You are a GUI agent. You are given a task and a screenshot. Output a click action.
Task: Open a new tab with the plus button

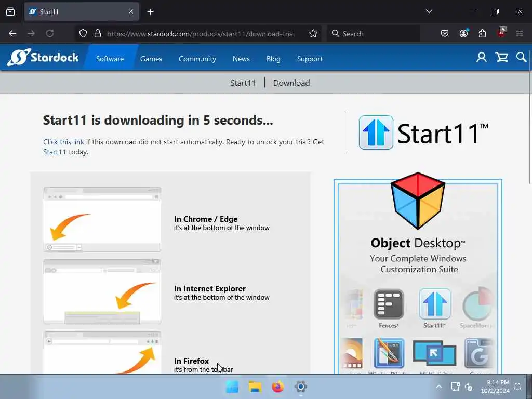click(x=150, y=12)
